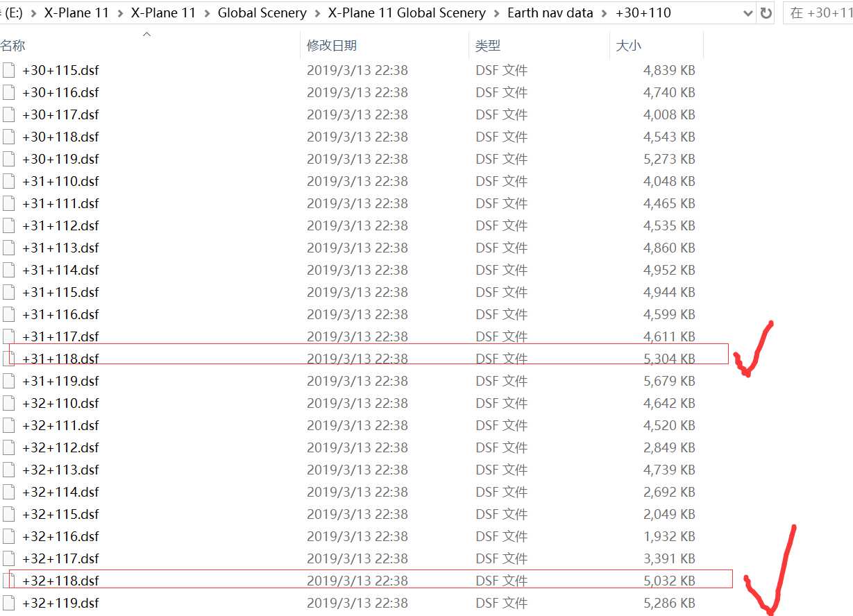Choose the +32+112.dsf file icon

(x=8, y=447)
